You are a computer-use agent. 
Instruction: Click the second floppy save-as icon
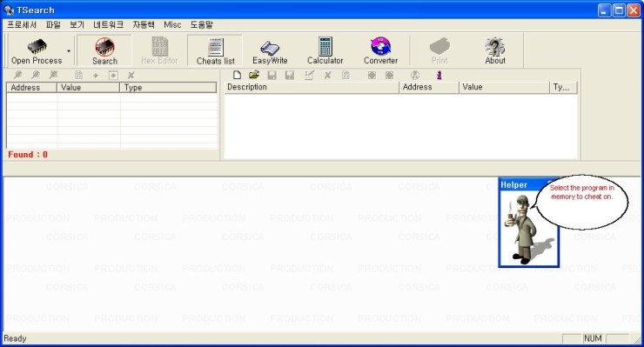290,75
